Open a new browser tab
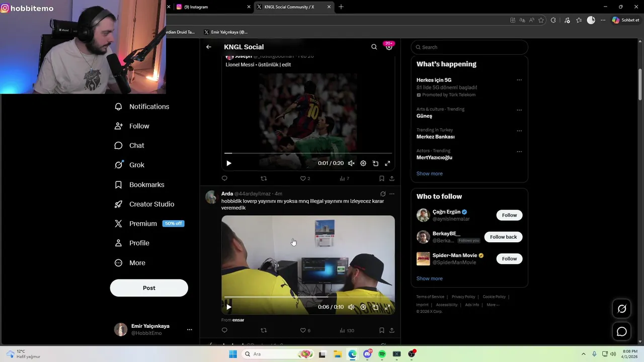644x362 pixels. click(341, 7)
